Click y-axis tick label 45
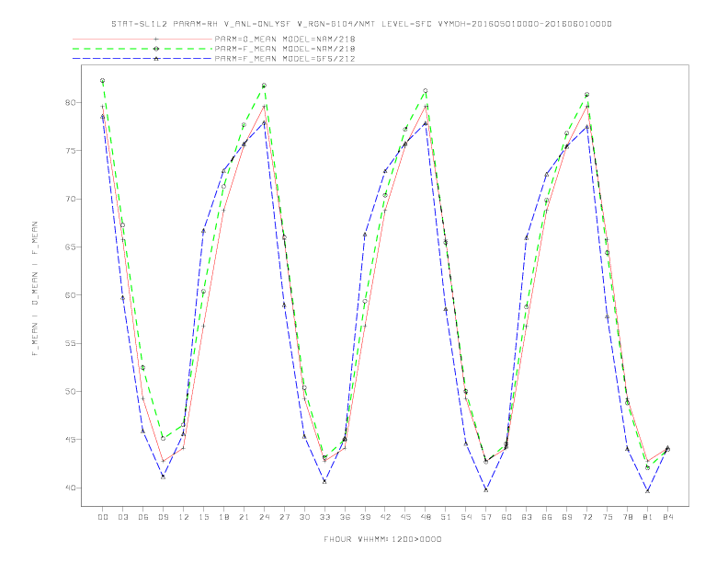728x563 pixels. coord(70,440)
